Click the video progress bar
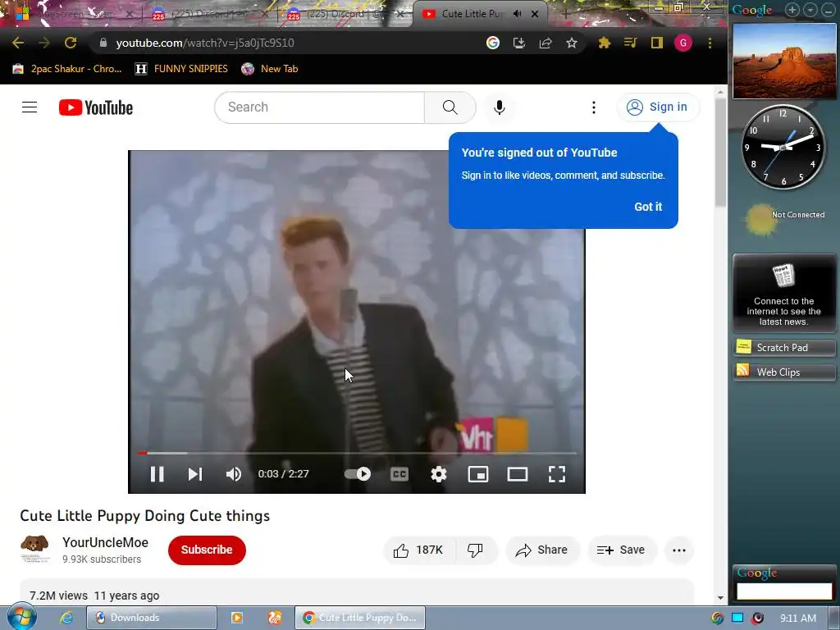This screenshot has width=840, height=630. (x=357, y=453)
